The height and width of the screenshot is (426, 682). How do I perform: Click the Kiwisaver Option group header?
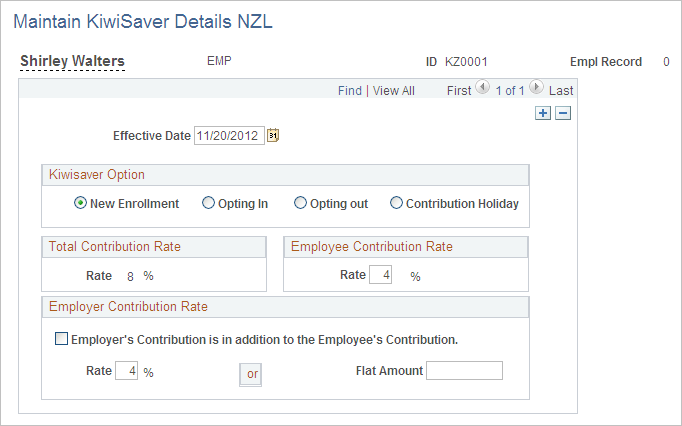tap(285, 175)
